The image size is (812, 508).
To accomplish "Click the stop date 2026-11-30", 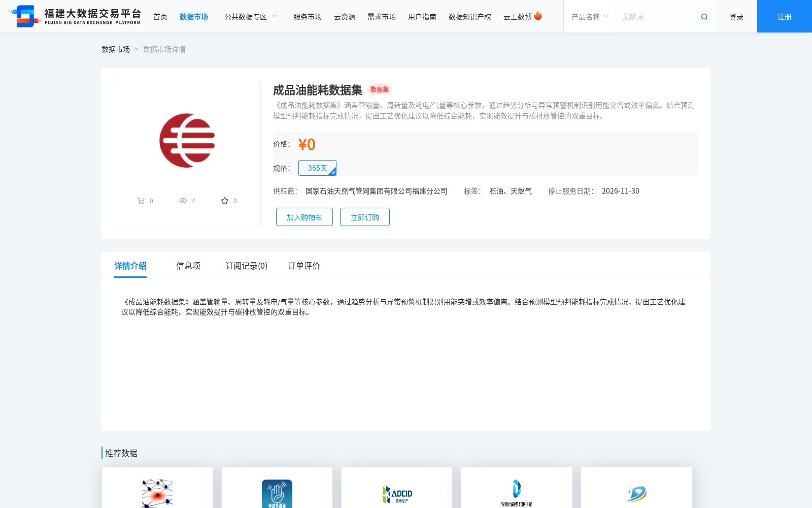I will click(x=621, y=191).
